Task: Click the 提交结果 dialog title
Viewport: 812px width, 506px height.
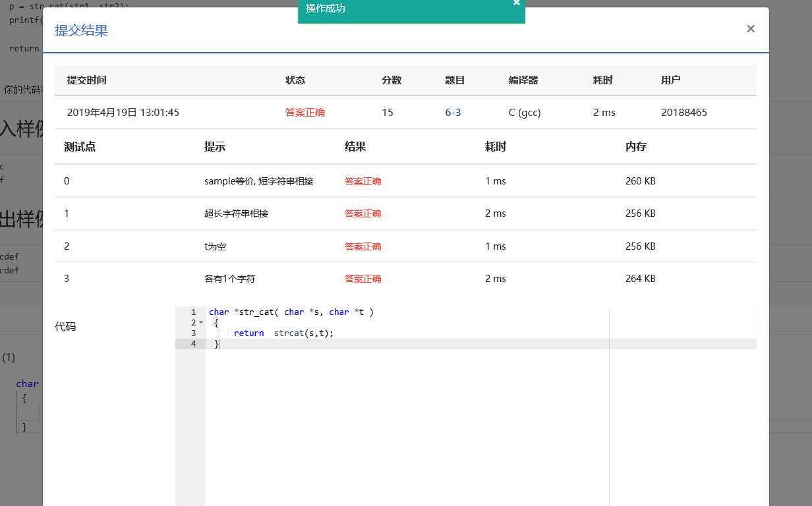Action: coord(81,30)
